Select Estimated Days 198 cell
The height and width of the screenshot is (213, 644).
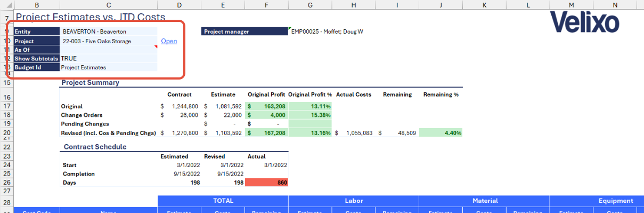(180, 183)
